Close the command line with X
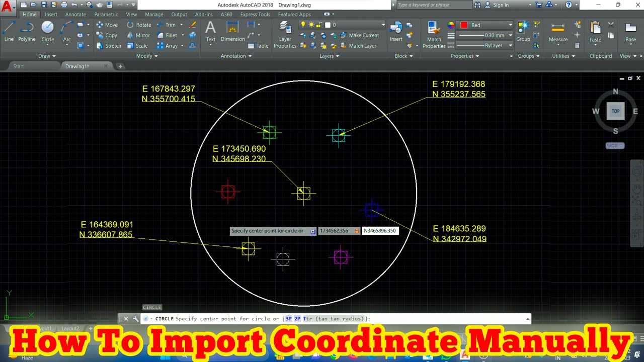This screenshot has width=644, height=362. click(126, 319)
